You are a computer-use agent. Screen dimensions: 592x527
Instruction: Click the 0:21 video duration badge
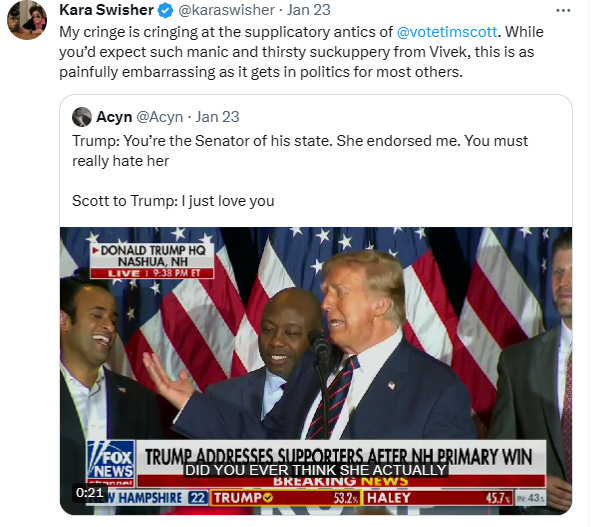(x=89, y=493)
